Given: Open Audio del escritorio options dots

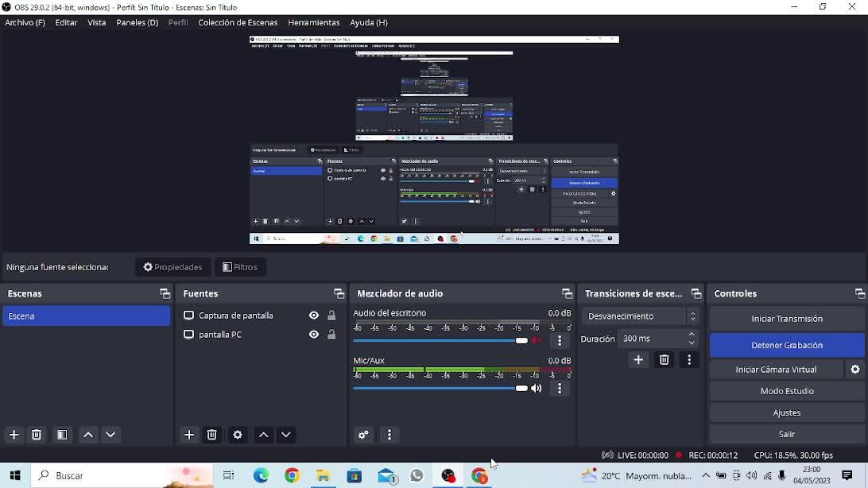Looking at the screenshot, I should 560,341.
